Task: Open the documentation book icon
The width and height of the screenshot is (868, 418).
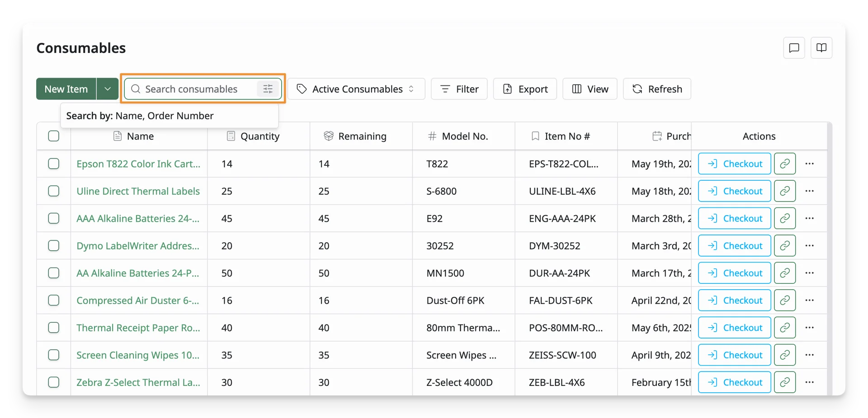Action: pyautogui.click(x=821, y=48)
